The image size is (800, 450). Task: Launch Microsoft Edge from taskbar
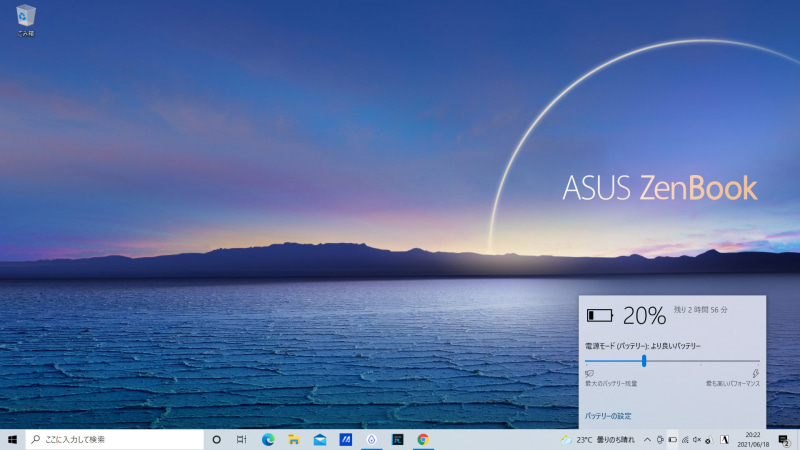tap(268, 439)
